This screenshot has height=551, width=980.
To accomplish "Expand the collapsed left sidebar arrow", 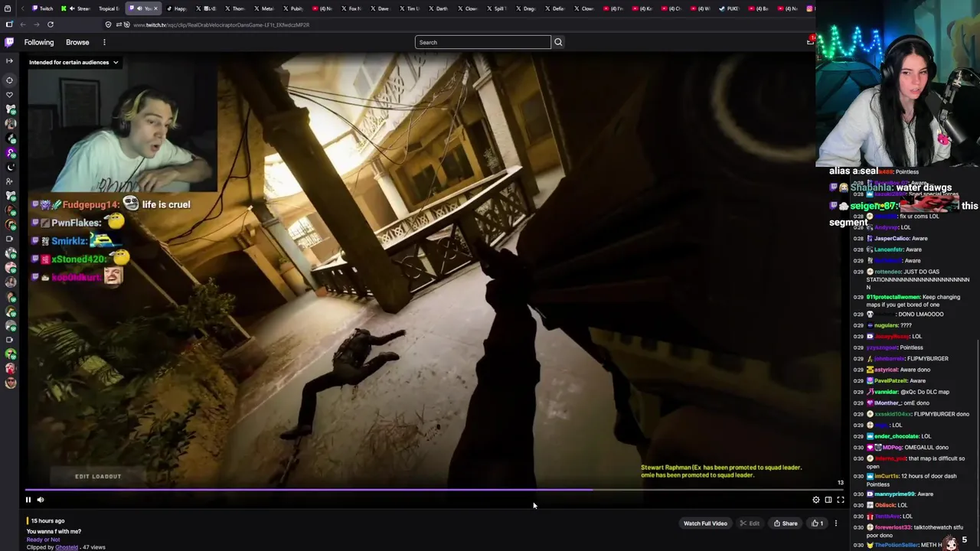I will 9,60.
